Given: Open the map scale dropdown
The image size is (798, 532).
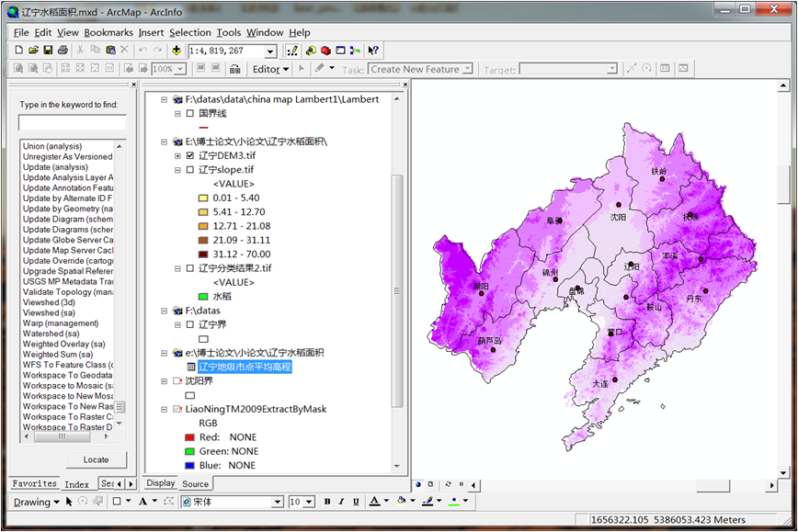Looking at the screenshot, I should [270, 51].
